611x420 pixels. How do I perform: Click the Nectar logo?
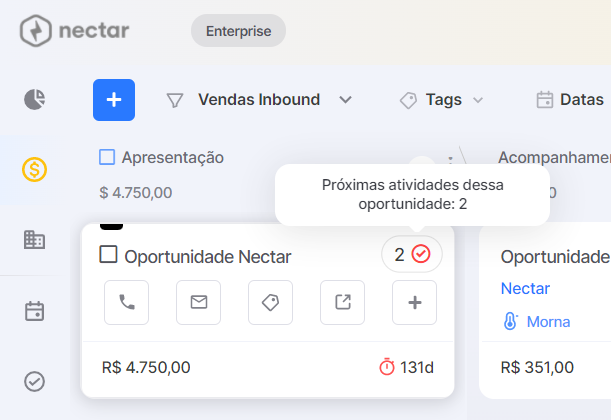[74, 31]
